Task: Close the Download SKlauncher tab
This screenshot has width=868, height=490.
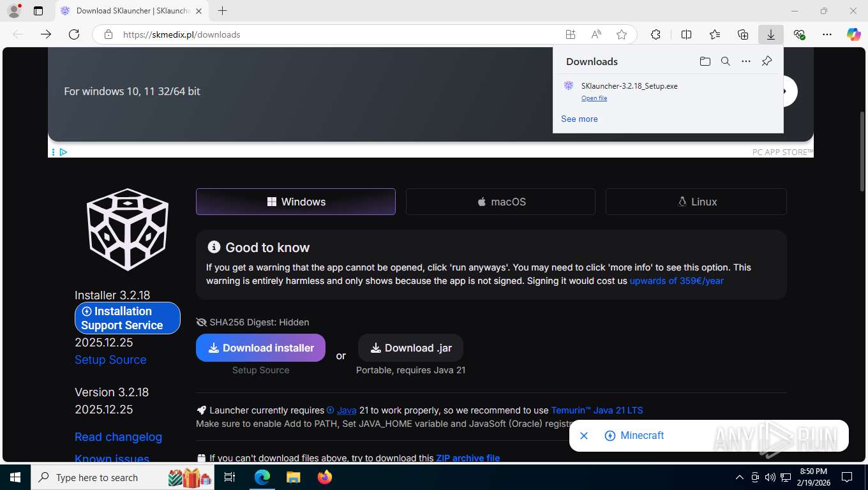Action: click(x=198, y=11)
